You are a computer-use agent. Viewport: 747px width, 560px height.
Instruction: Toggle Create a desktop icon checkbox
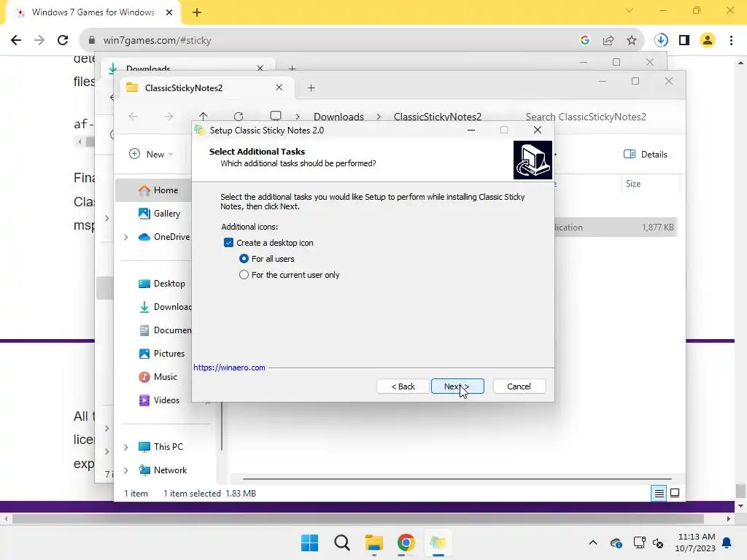pos(228,243)
